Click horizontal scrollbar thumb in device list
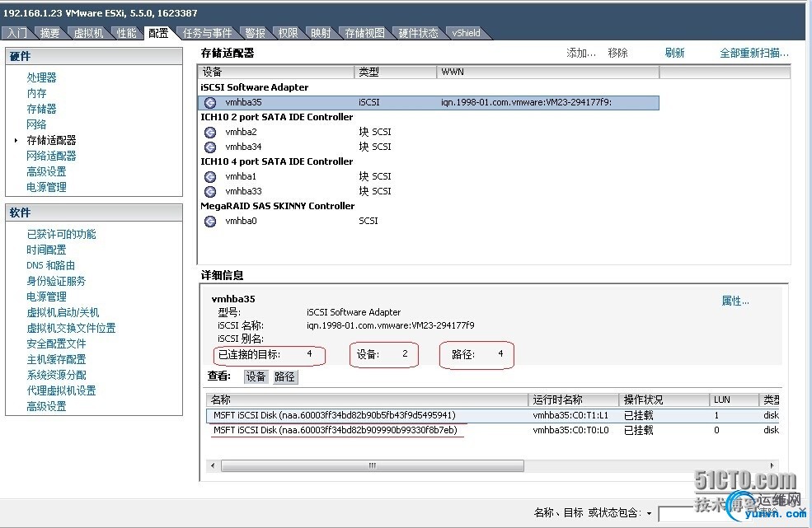 (373, 466)
